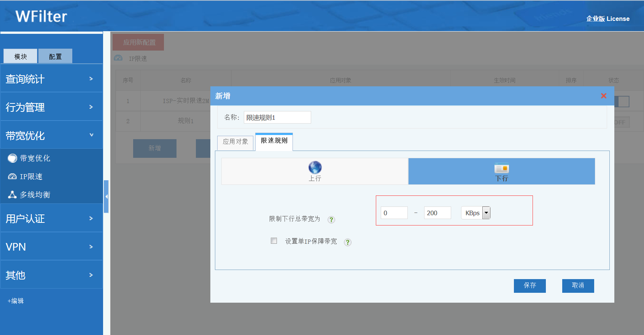Click the maximum bandwidth field showing 200
Viewport: 644px width, 335px height.
pyautogui.click(x=437, y=213)
